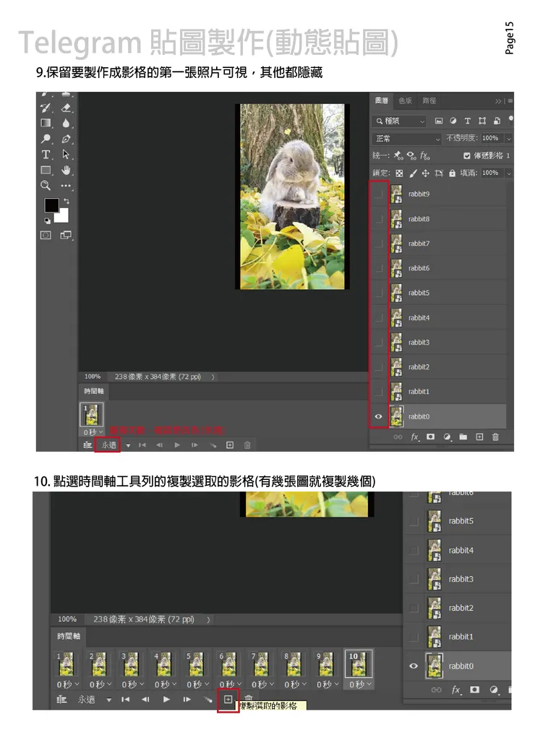Reset default foreground/background colors icon
535x756 pixels.
[x=47, y=221]
